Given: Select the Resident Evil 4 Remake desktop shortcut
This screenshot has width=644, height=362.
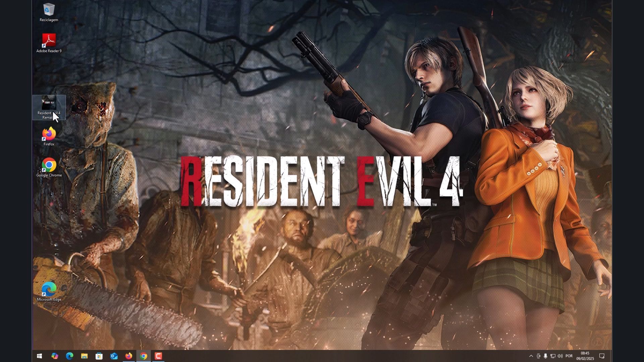Looking at the screenshot, I should [x=49, y=108].
